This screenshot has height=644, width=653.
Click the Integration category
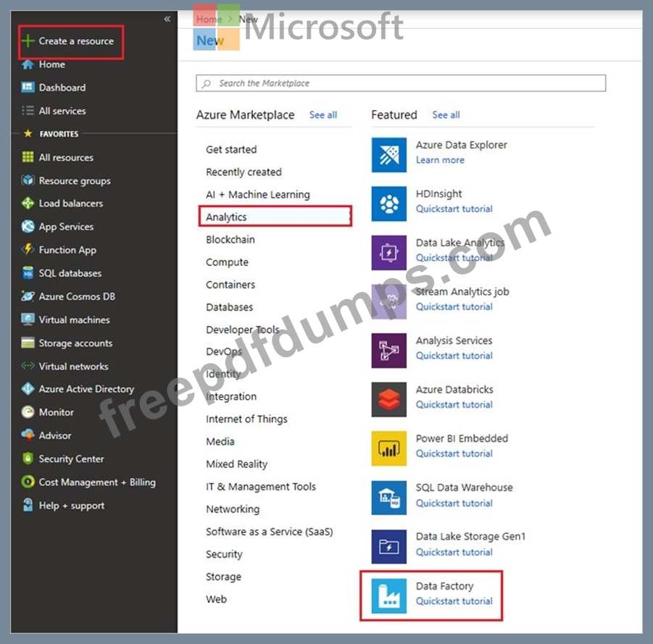point(231,396)
